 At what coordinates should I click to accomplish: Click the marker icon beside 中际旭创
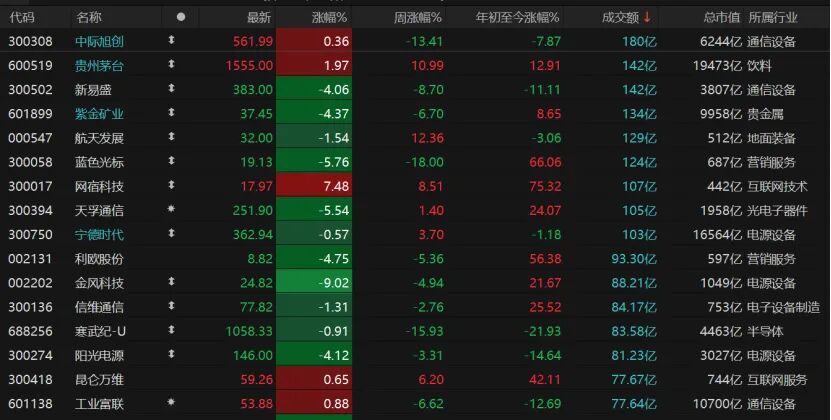pos(171,41)
